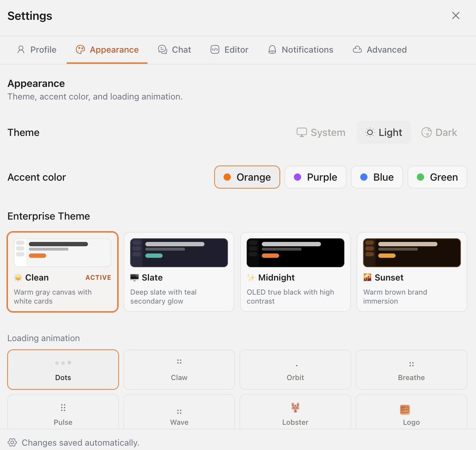Viewport: 476px width, 450px height.
Task: Click the cloud icon beside Advanced
Action: (357, 50)
